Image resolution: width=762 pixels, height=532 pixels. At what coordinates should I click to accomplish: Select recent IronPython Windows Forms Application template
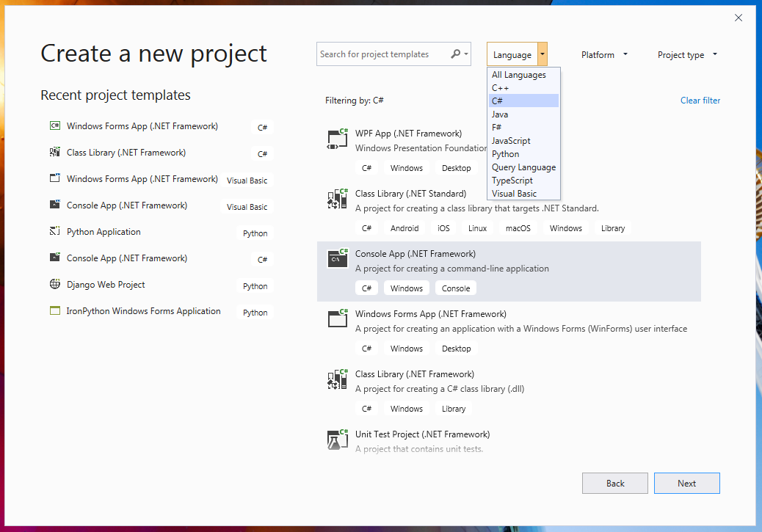(162, 311)
